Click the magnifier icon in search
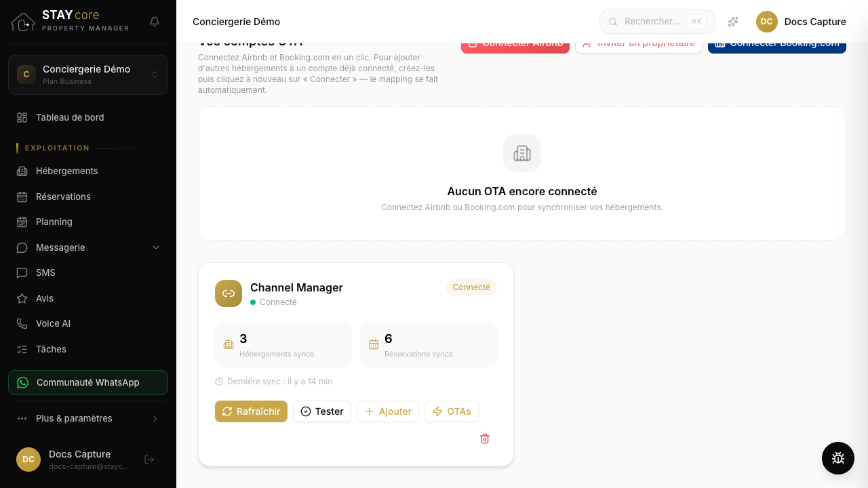868x488 pixels. point(613,22)
